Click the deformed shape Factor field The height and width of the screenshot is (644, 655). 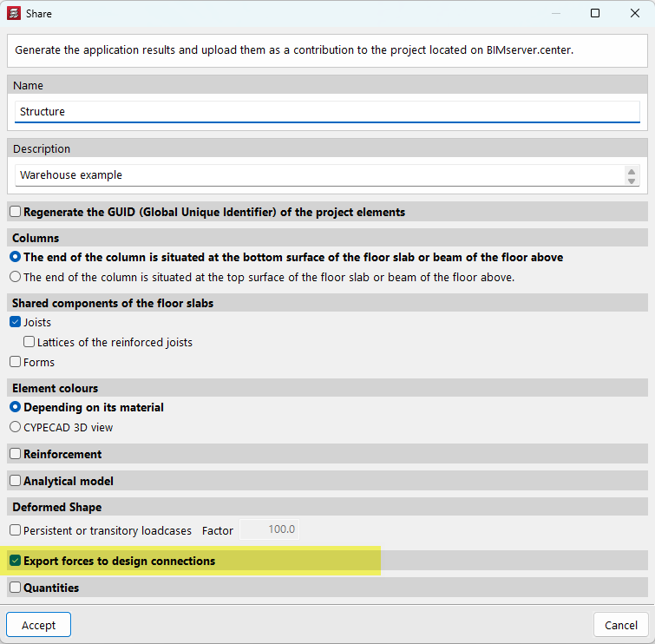click(x=269, y=529)
